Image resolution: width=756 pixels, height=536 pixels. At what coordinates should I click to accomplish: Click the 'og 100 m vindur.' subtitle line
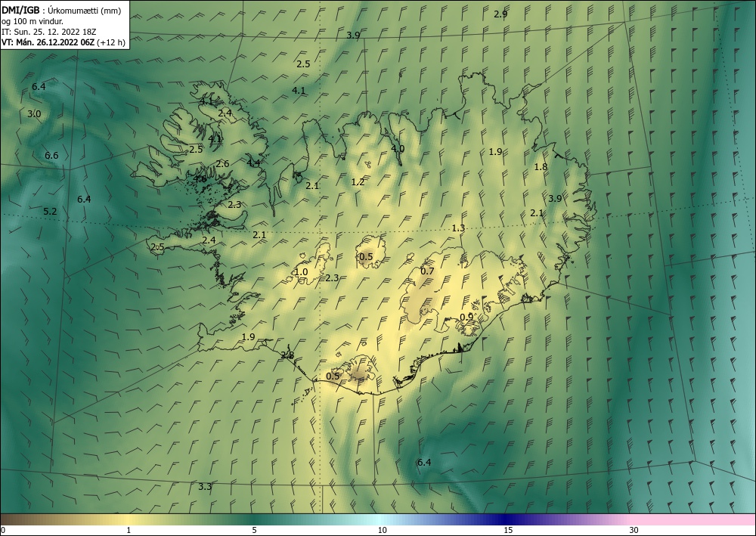(x=33, y=20)
